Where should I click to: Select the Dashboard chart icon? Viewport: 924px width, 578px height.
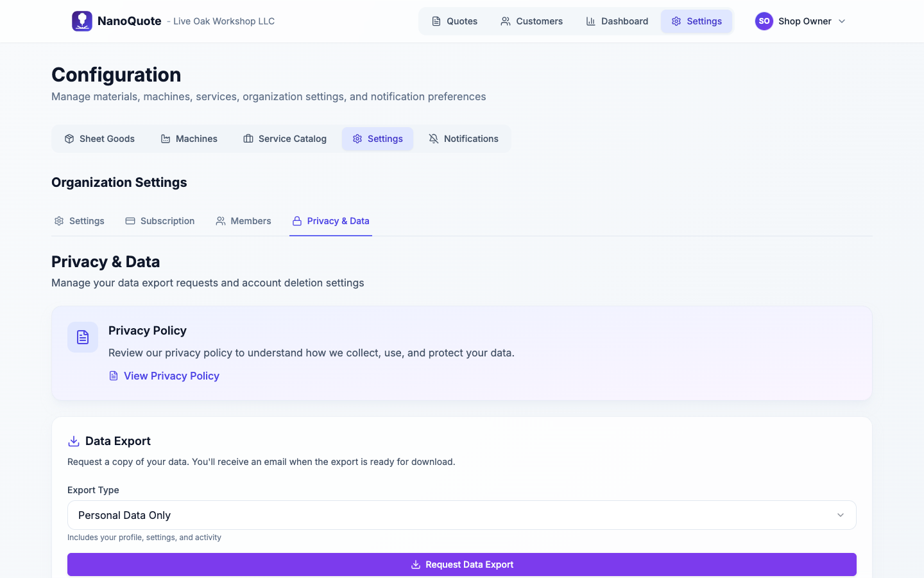point(590,21)
